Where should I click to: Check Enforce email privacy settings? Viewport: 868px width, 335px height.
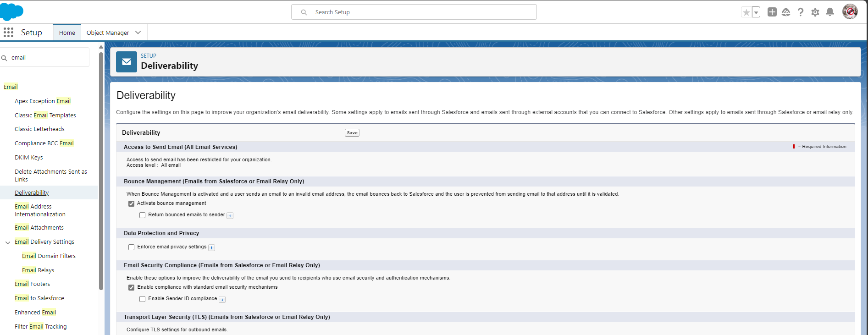coord(131,247)
